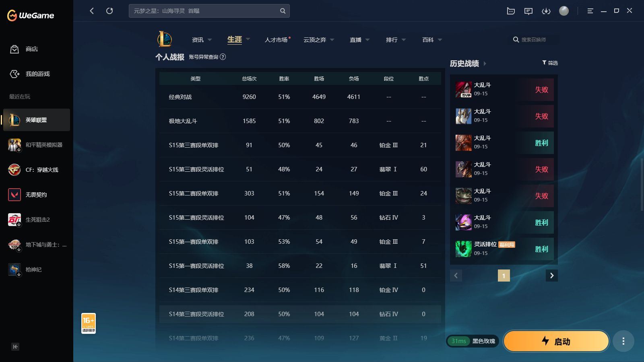Click the help icon beside 账号异常查询
The image size is (644, 362).
click(223, 57)
